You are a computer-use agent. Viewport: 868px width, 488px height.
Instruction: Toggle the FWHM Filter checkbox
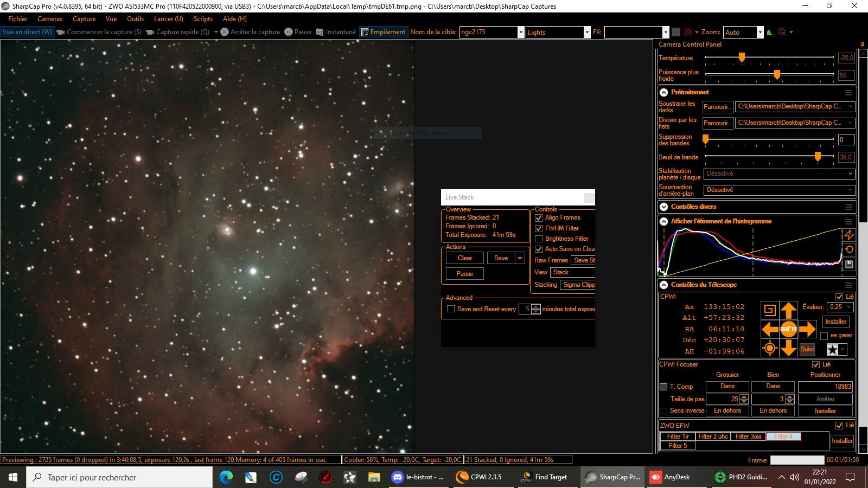(x=539, y=229)
